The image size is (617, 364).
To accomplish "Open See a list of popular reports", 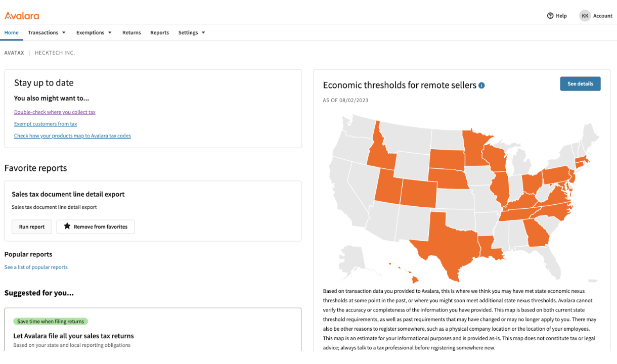I will [x=36, y=267].
